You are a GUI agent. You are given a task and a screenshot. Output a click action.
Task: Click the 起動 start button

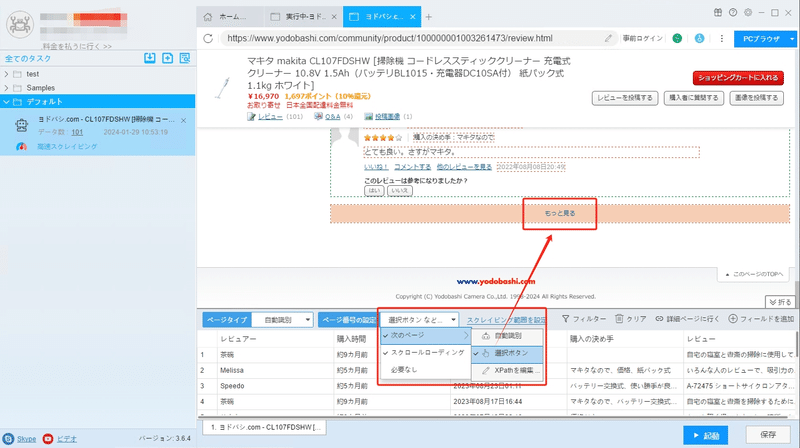pyautogui.click(x=706, y=435)
